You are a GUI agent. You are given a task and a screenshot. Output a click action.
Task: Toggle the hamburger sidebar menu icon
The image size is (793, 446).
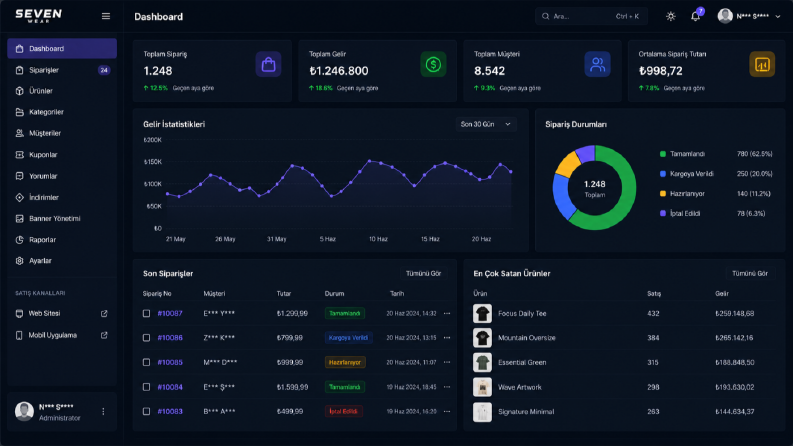(106, 16)
